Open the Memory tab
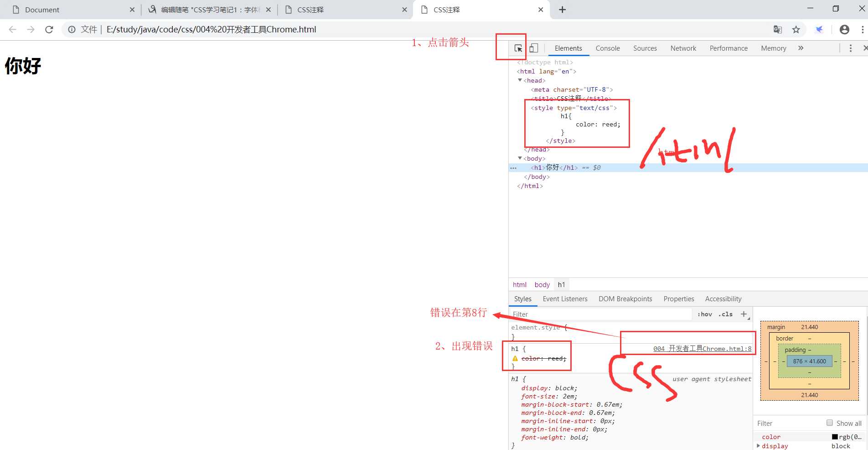 (774, 48)
